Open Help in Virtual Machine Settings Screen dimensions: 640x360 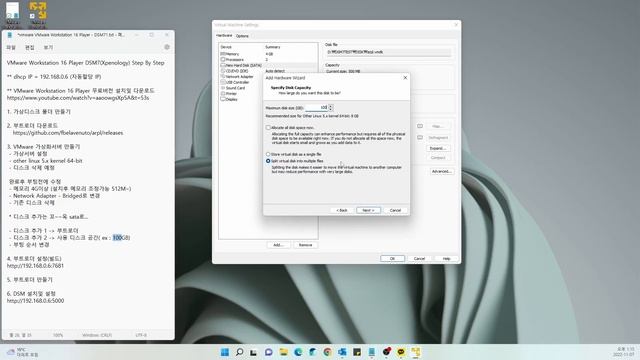(x=446, y=259)
